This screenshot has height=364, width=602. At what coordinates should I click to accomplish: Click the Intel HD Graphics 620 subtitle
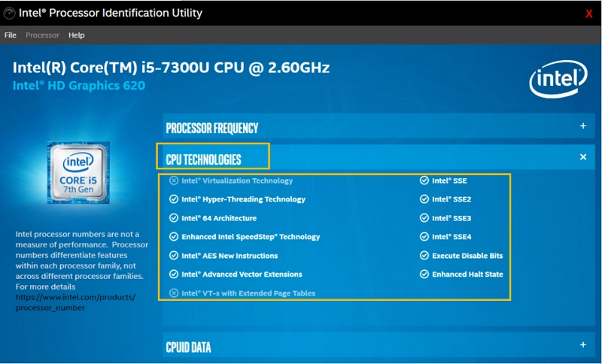79,85
